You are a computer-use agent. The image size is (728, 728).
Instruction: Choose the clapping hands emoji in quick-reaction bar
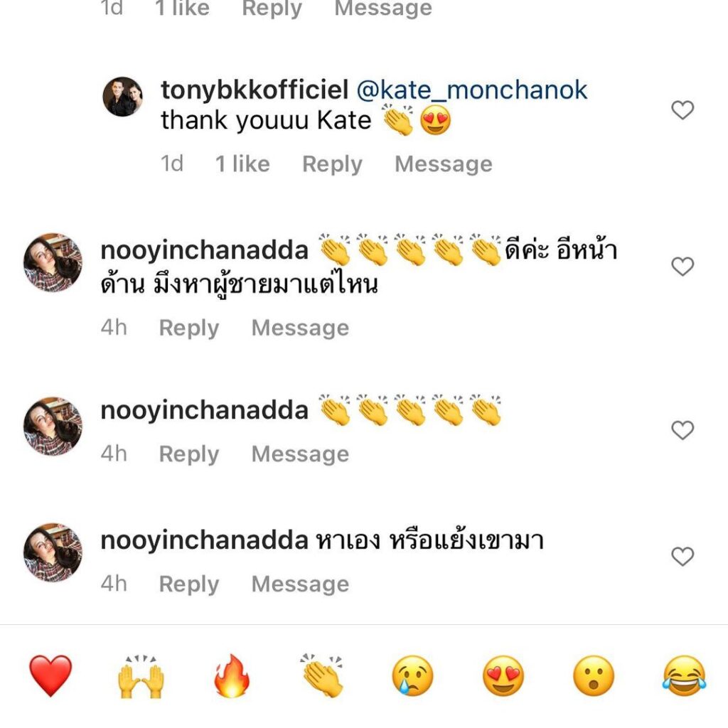click(x=322, y=675)
